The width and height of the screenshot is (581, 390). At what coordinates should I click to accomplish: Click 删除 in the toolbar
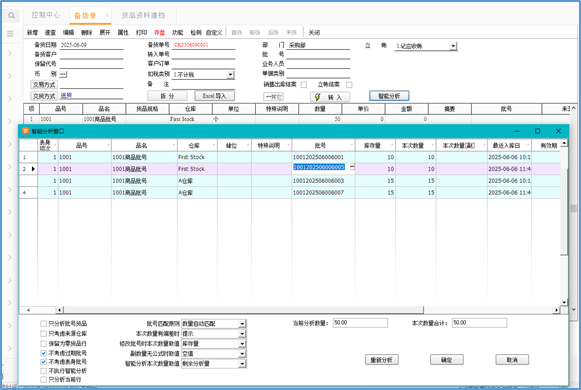coord(87,33)
